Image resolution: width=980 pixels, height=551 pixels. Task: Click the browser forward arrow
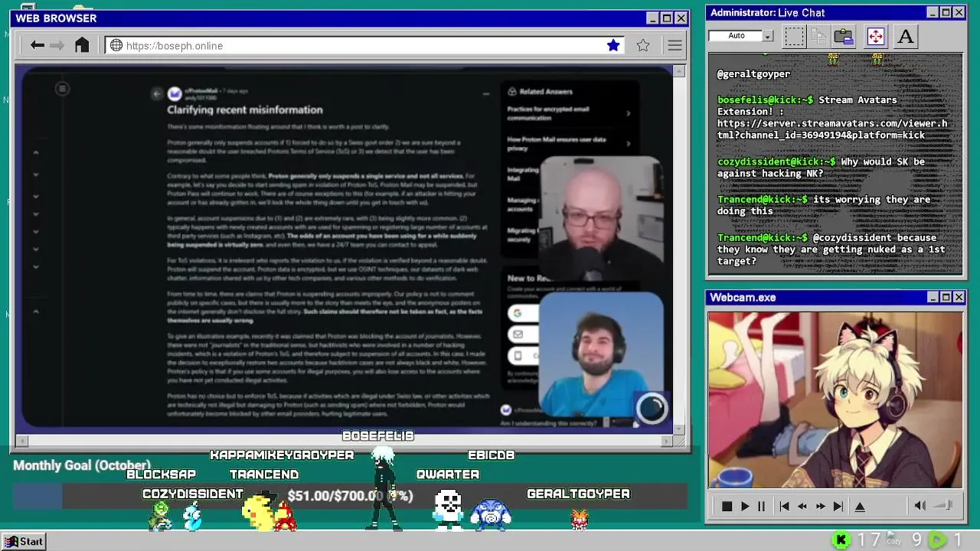57,46
